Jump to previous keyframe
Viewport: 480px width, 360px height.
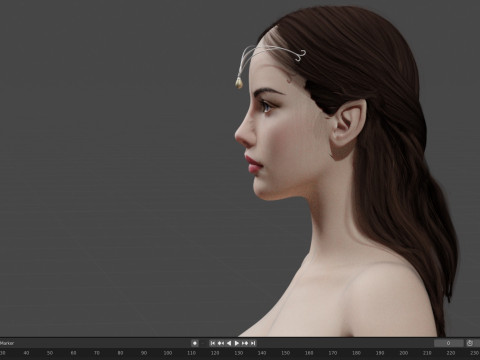pos(221,343)
